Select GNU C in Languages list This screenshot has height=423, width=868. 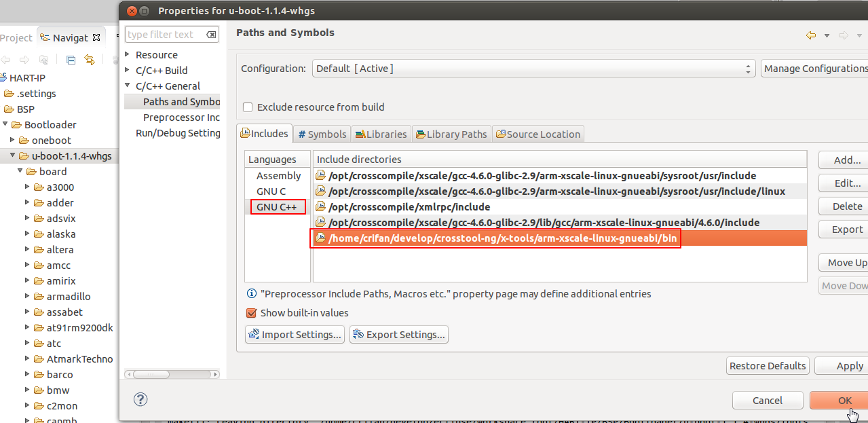coord(271,191)
